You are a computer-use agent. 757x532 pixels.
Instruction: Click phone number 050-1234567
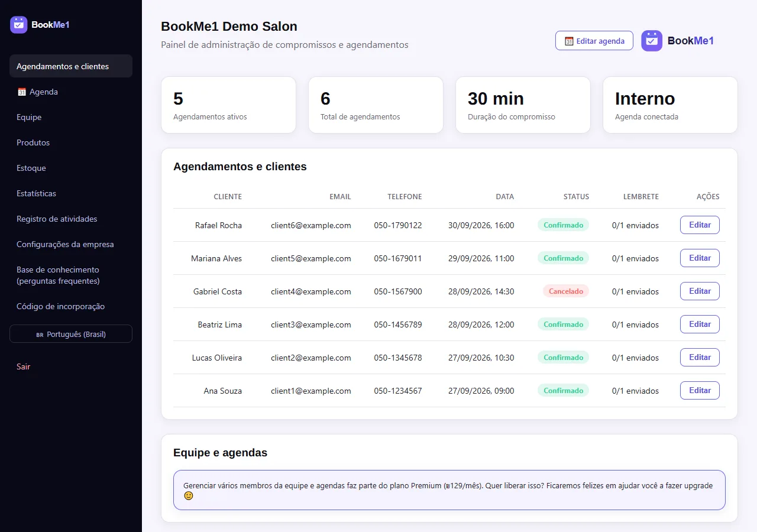click(398, 391)
